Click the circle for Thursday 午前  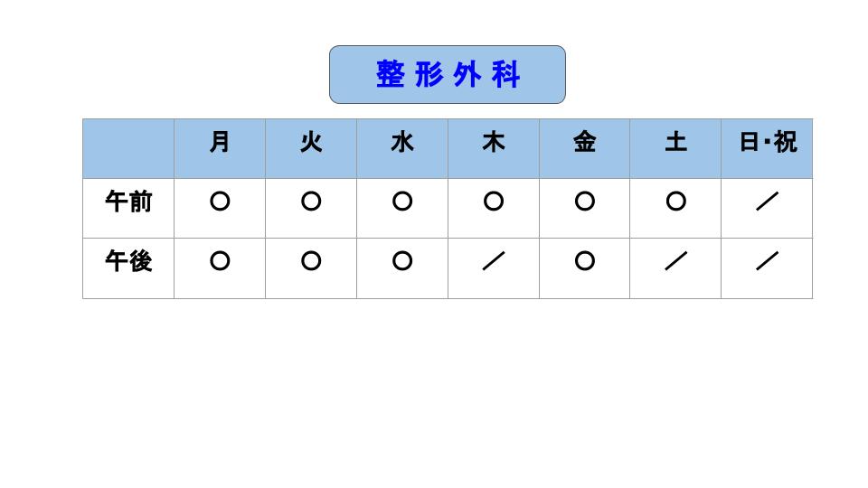pyautogui.click(x=494, y=201)
